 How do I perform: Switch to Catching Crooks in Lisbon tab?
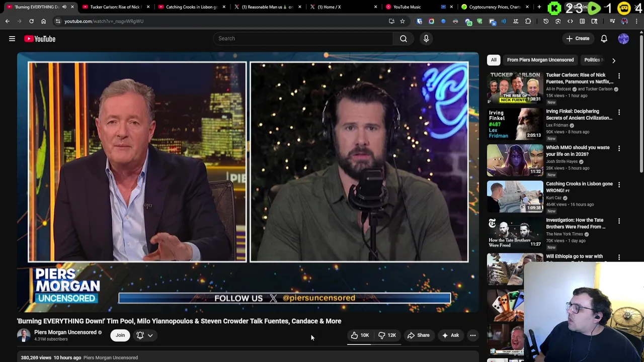pyautogui.click(x=191, y=7)
